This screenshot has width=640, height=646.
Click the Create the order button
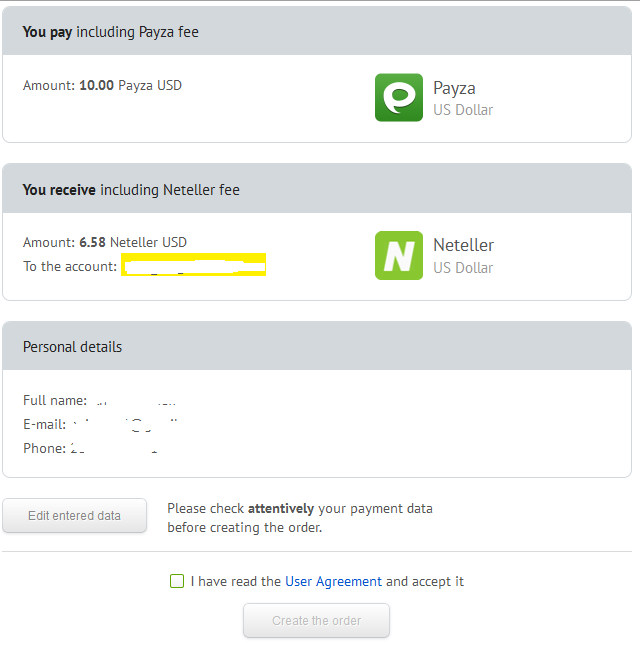(x=316, y=620)
